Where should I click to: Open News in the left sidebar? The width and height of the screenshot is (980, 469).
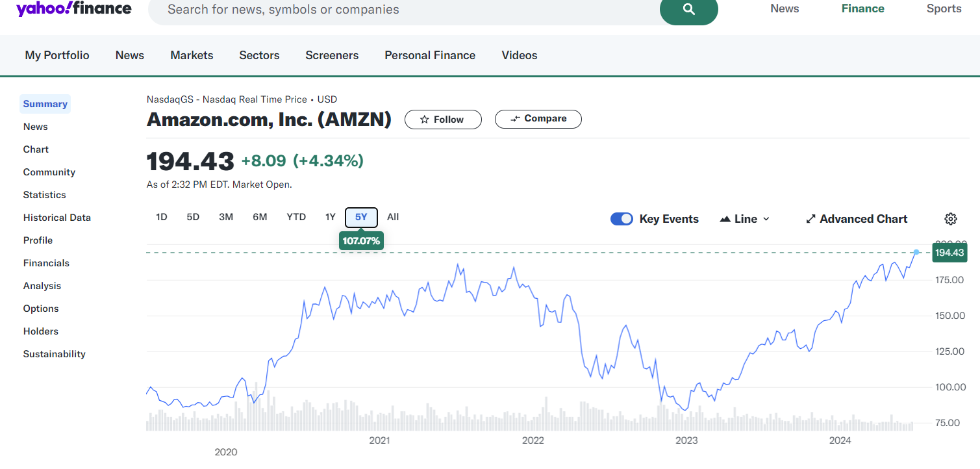(x=36, y=127)
